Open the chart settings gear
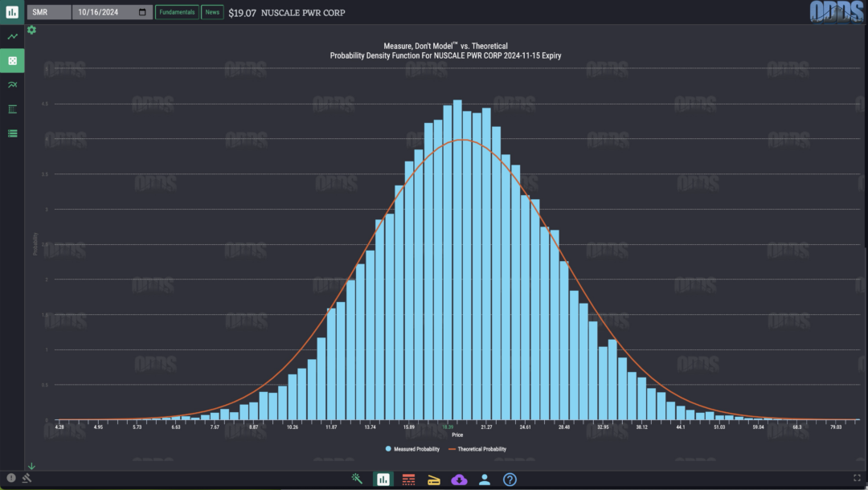Screen dimensions: 868x490 [31, 30]
